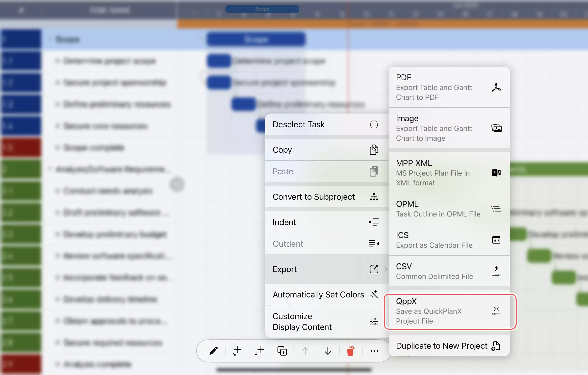
Task: Click the horizontal scrollbar at bottom
Action: coord(294,370)
